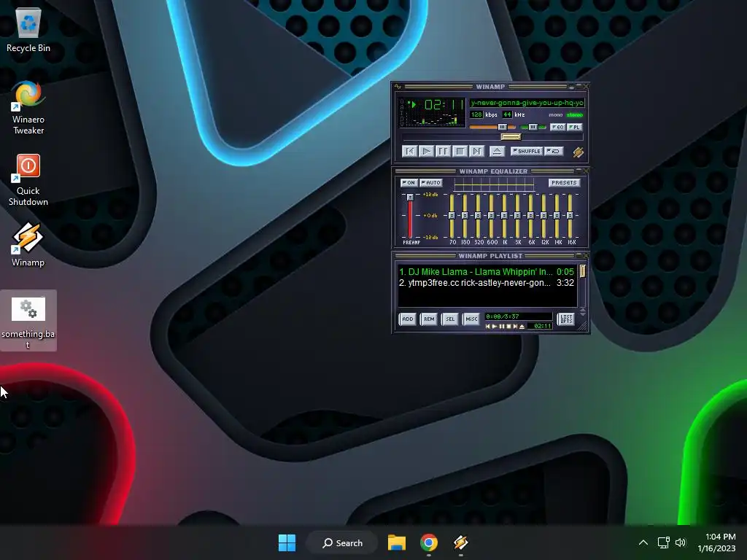The height and width of the screenshot is (560, 747).
Task: Click the 320 Hz equalizer band slider
Action: tap(478, 216)
